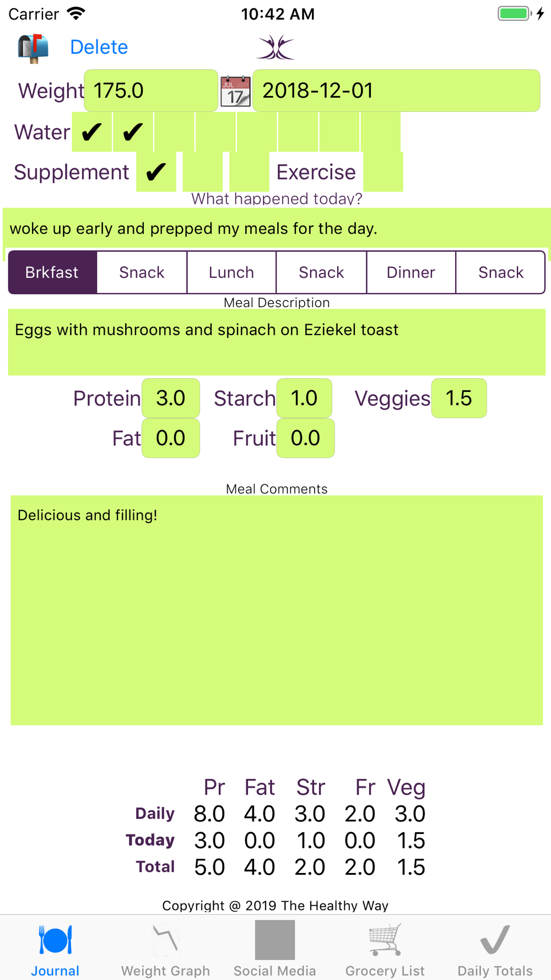The height and width of the screenshot is (980, 551).
Task: Tap the butterfly logo in header
Action: pyautogui.click(x=275, y=47)
